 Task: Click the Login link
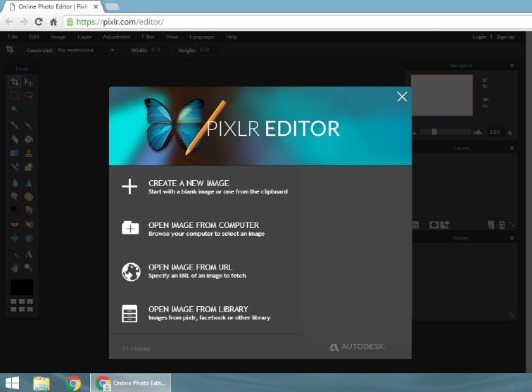pyautogui.click(x=479, y=37)
